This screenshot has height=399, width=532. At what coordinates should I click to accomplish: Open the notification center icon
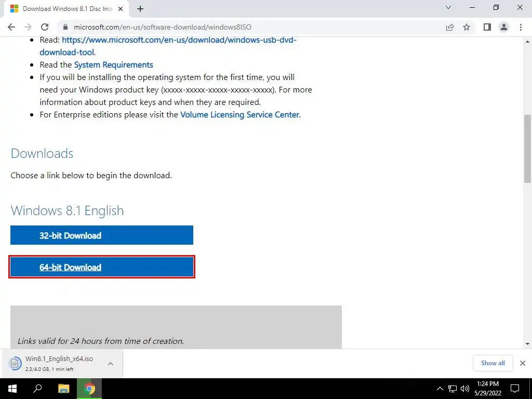pyautogui.click(x=515, y=389)
